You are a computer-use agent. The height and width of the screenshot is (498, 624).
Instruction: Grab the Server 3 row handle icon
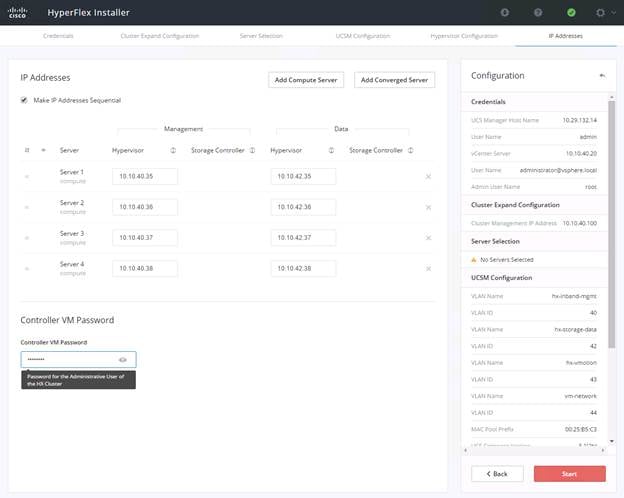point(27,238)
